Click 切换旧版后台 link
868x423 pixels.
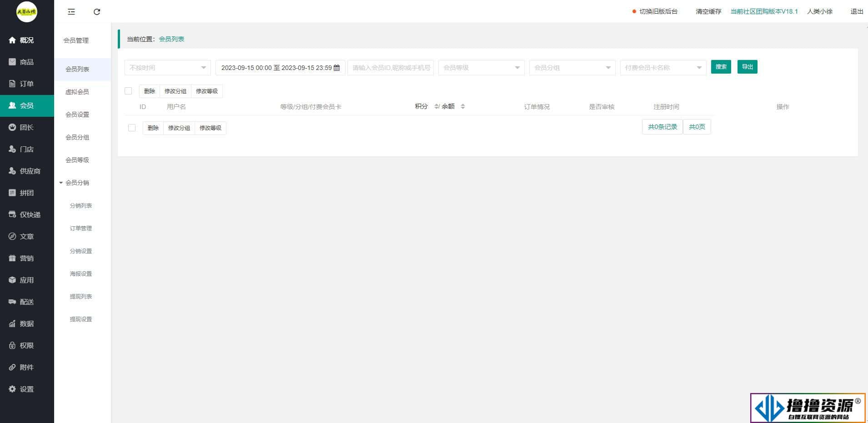click(x=658, y=11)
